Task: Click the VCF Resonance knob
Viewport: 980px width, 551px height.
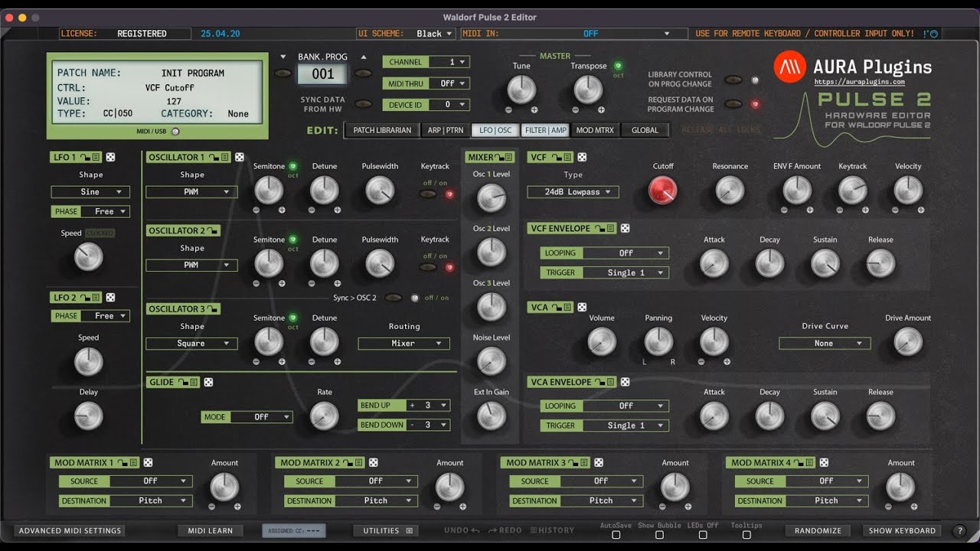Action: point(730,191)
